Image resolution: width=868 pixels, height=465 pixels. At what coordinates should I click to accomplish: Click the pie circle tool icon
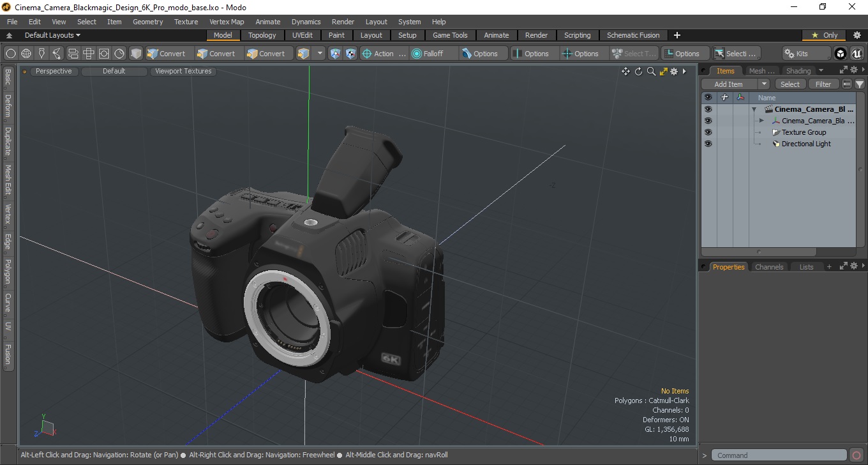tap(119, 54)
